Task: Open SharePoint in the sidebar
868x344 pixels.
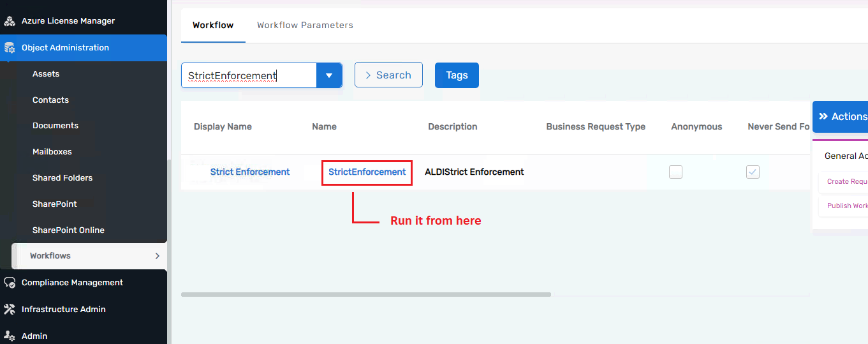Action: pos(55,204)
